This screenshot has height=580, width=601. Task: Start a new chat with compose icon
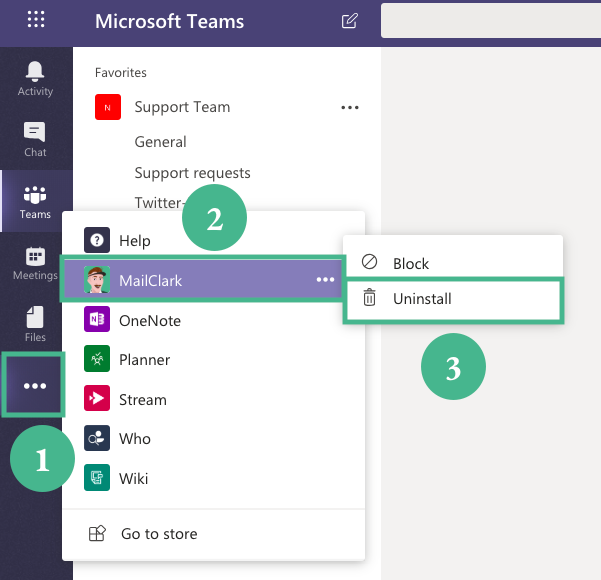click(x=350, y=21)
